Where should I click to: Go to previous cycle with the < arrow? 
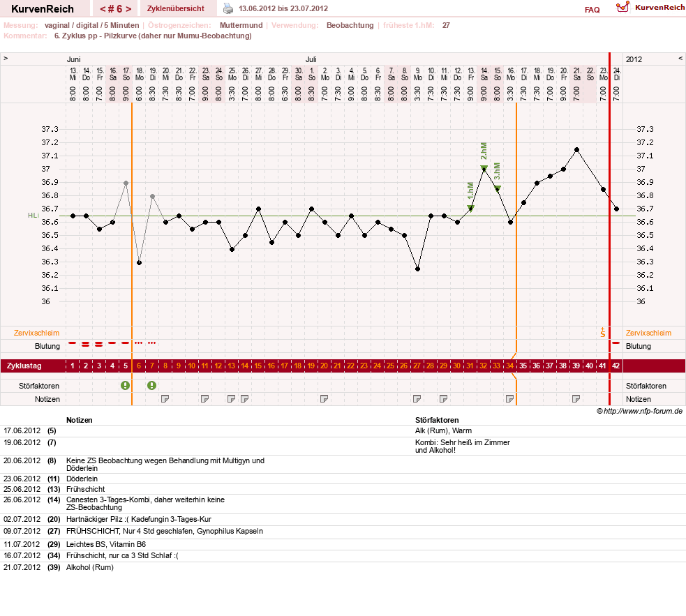pyautogui.click(x=103, y=9)
